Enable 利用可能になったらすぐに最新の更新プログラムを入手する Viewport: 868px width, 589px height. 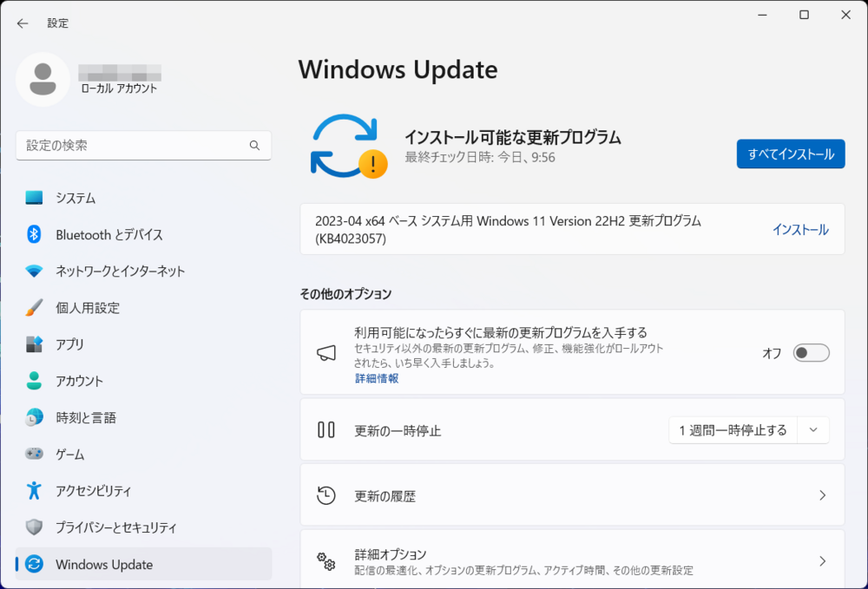coord(812,352)
